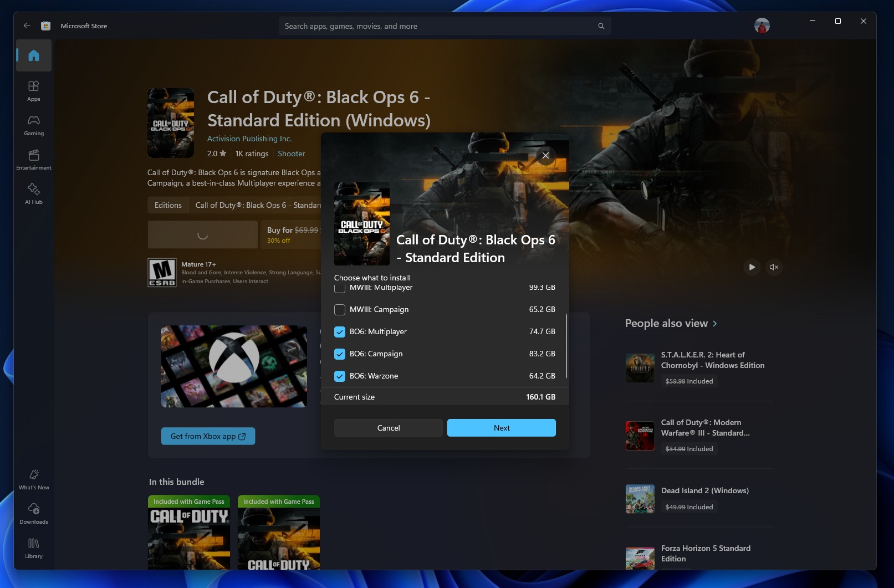
Task: Click Choose what to install label
Action: 372,278
